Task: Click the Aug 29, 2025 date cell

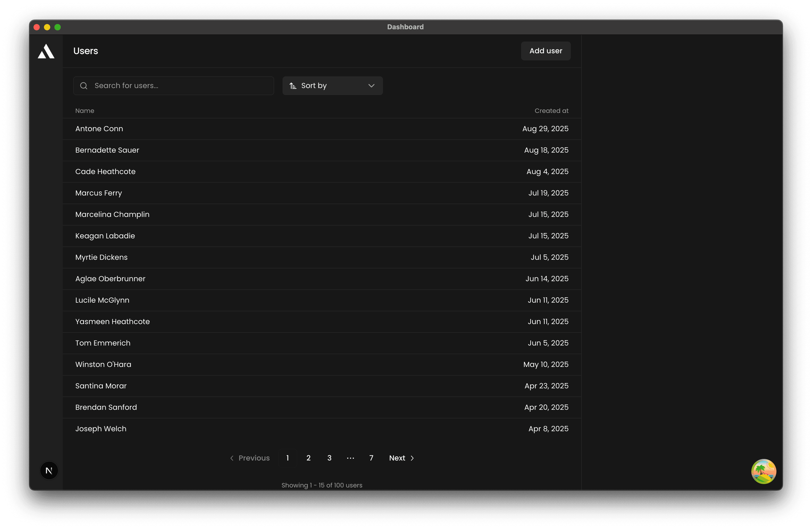Action: (545, 129)
